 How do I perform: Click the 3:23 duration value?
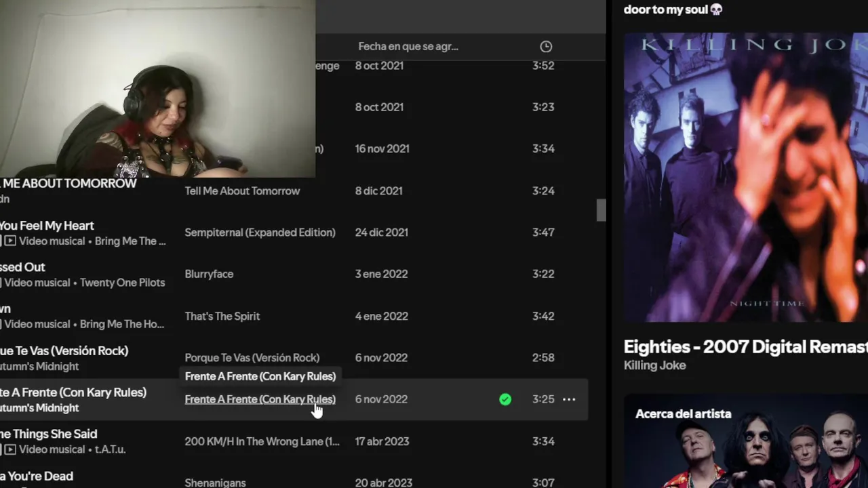click(x=543, y=107)
